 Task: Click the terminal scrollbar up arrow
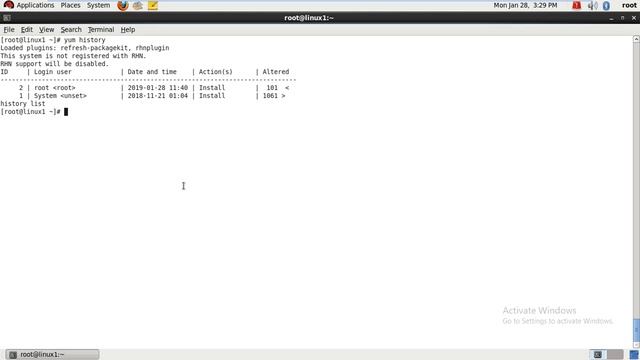coord(636,39)
